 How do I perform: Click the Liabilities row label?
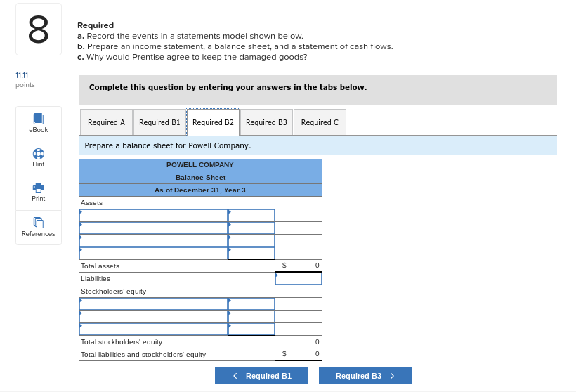coord(96,278)
